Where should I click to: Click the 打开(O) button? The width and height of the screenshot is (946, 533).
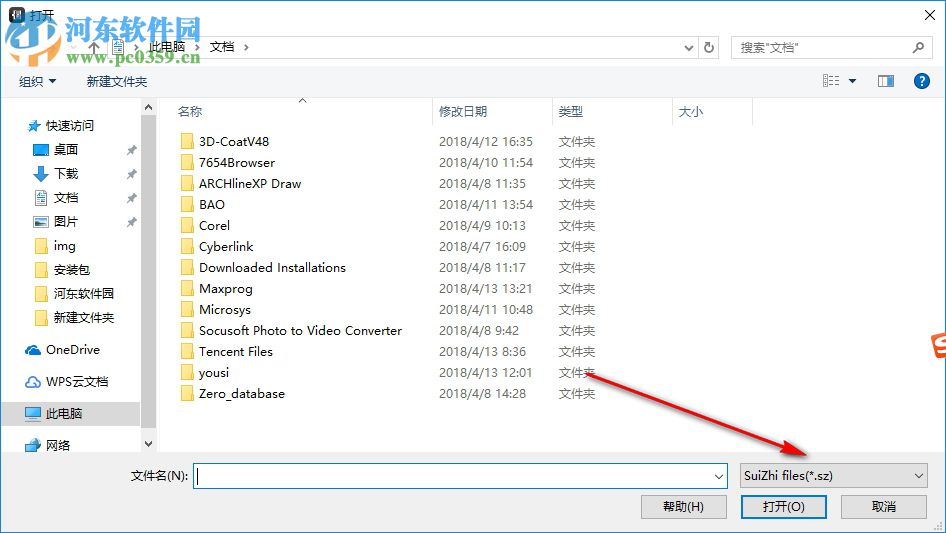(784, 506)
